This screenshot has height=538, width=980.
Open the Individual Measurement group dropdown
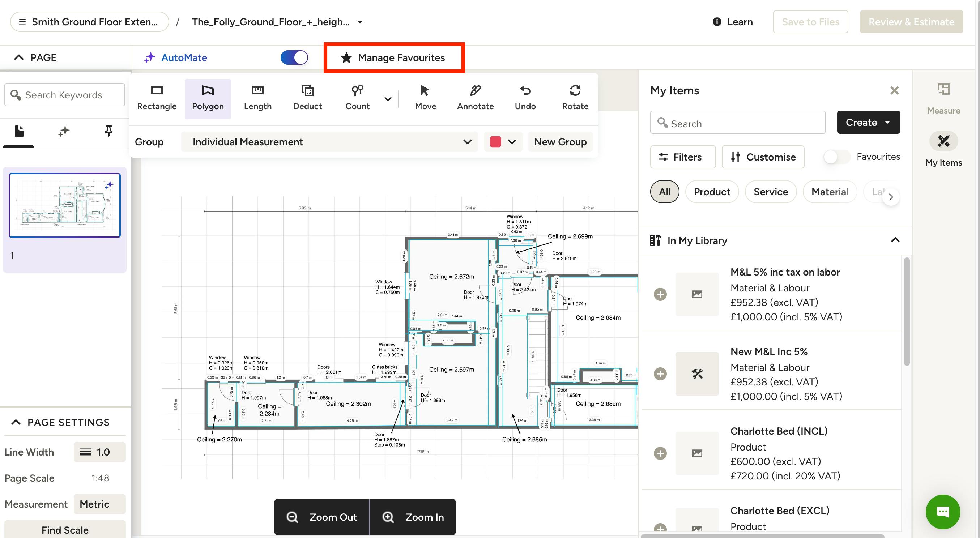[x=329, y=142]
